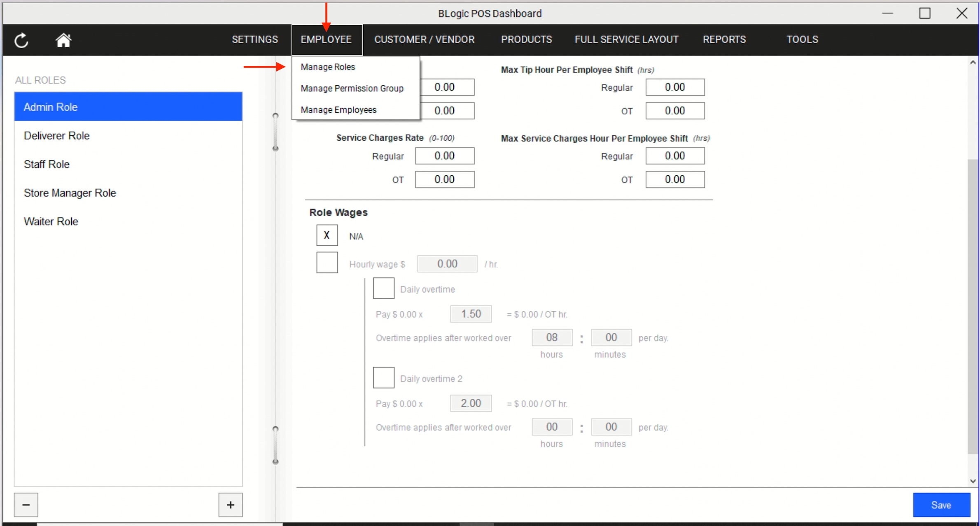Uncheck the N/A role wages checkbox
The image size is (980, 526).
(x=327, y=235)
